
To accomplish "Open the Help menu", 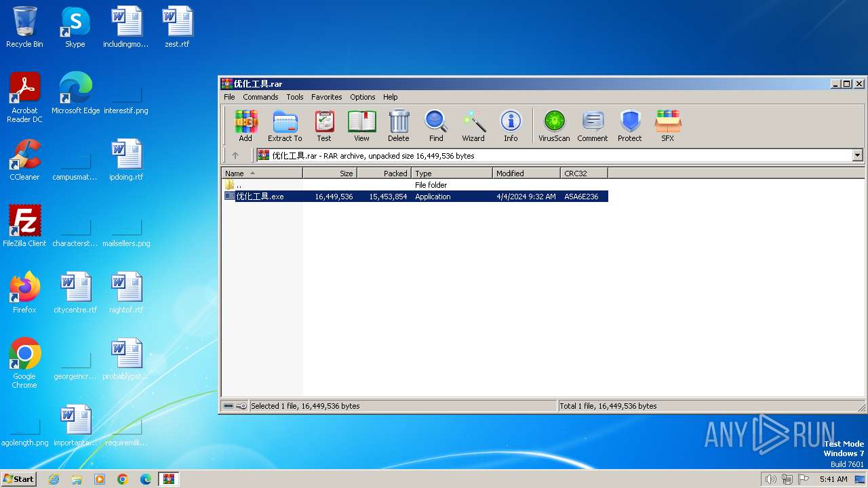I will tap(391, 97).
